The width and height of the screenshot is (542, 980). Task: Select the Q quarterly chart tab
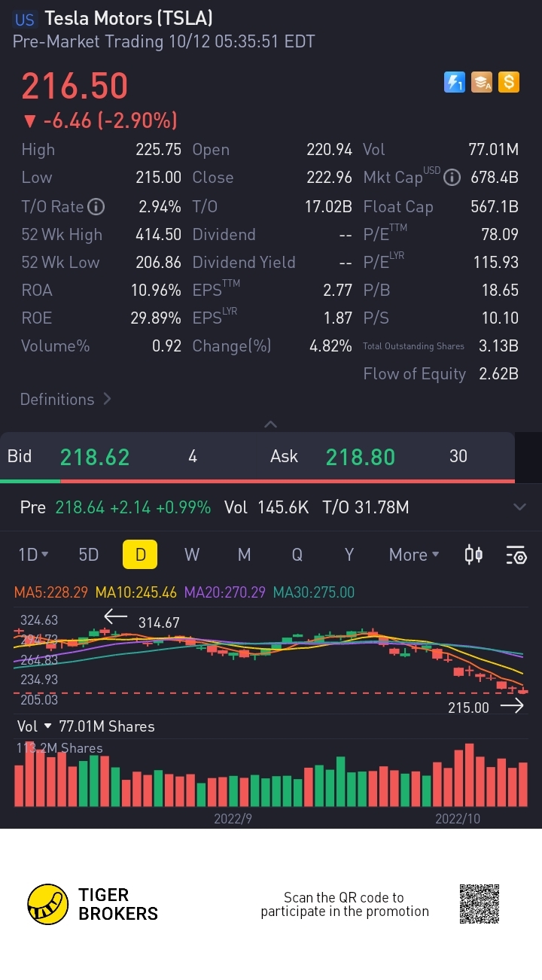[x=297, y=555]
